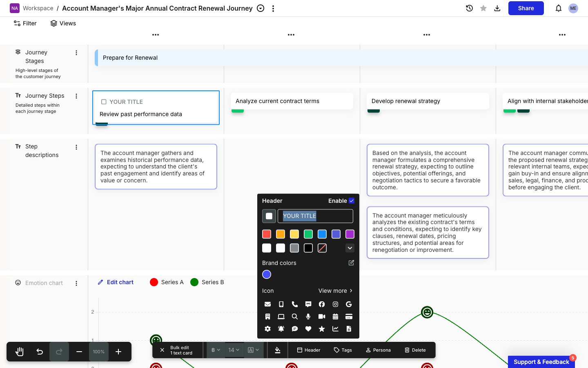Expand more header color options
This screenshot has width=588, height=368.
(x=350, y=248)
